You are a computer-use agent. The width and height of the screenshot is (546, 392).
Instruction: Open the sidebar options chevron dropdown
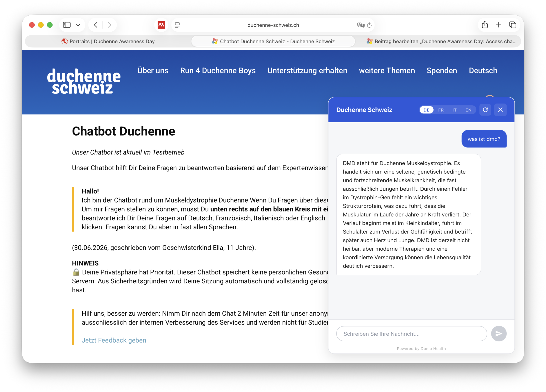click(78, 25)
